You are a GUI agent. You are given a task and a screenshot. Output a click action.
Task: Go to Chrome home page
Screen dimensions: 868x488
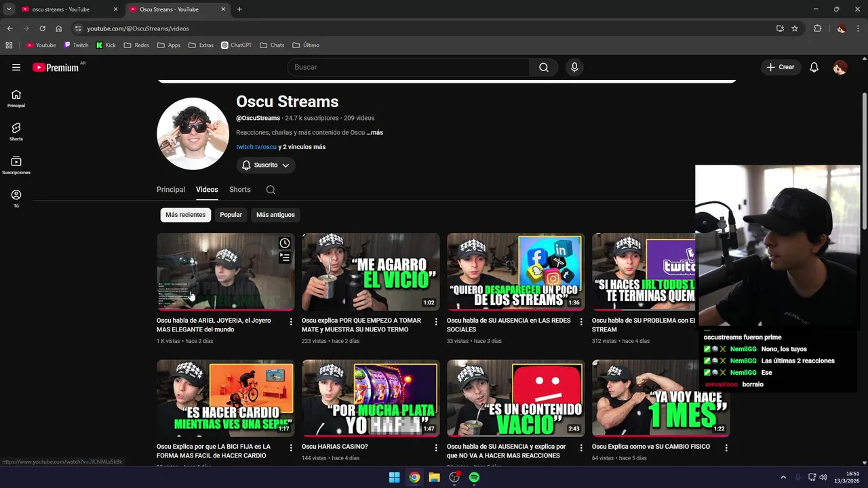click(58, 28)
